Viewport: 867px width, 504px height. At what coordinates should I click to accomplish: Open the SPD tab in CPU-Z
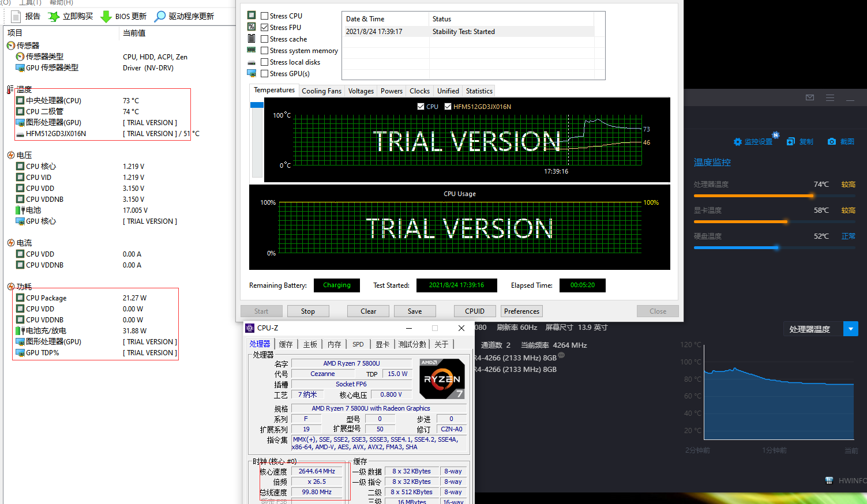[358, 344]
